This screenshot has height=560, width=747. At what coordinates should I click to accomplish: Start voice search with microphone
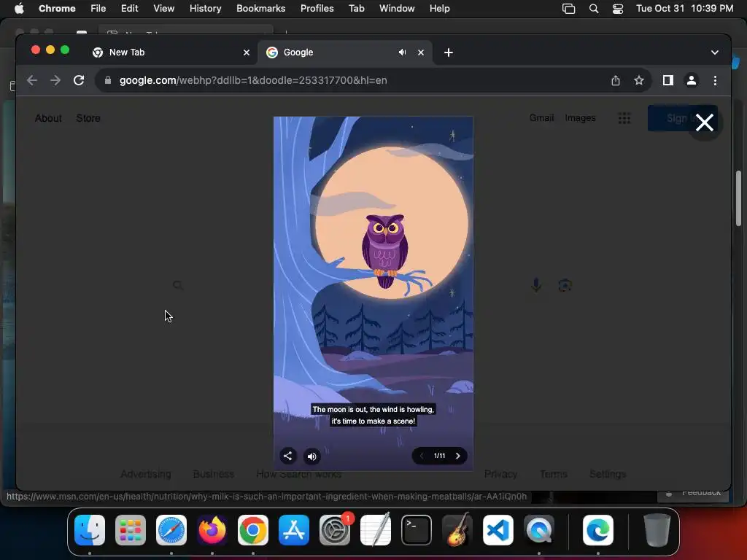coord(536,285)
